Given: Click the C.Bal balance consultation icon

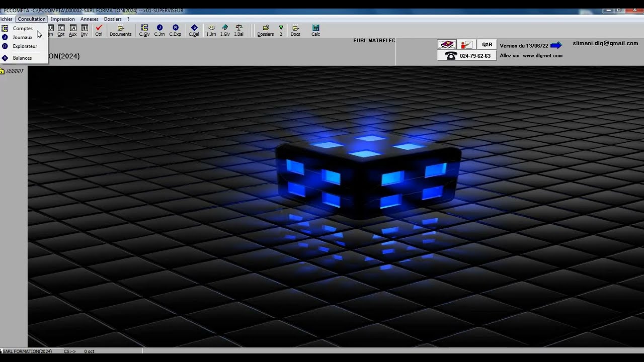Looking at the screenshot, I should (x=194, y=31).
